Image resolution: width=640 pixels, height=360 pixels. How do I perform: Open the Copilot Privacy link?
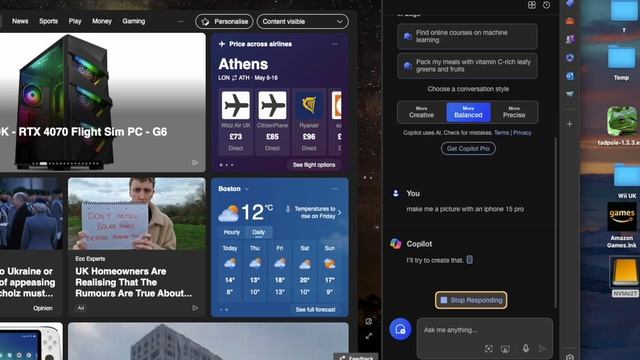click(522, 133)
